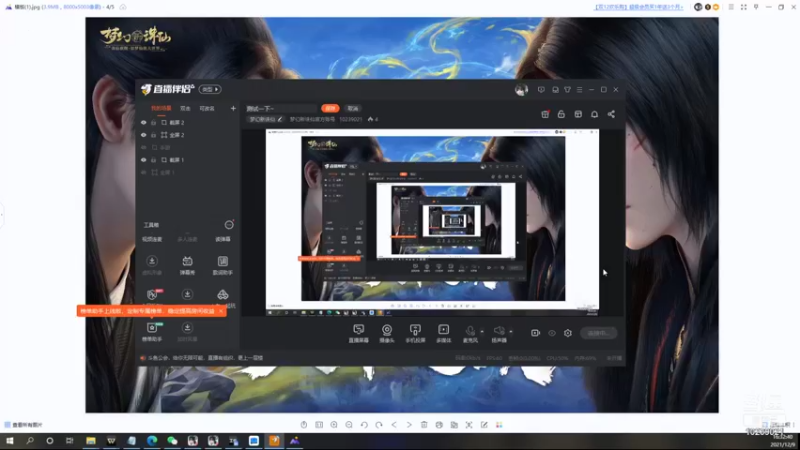Add a camera (摄像头) source
Viewport: 800px width, 450px height.
(x=387, y=333)
